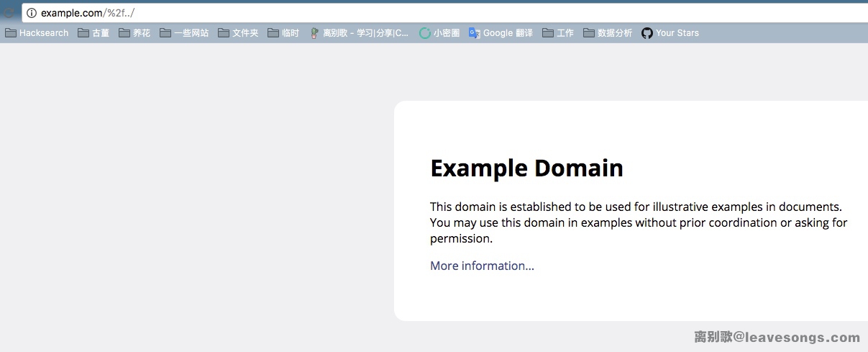Open the Google 翻译 bookmark
The image size is (868, 352).
click(501, 33)
